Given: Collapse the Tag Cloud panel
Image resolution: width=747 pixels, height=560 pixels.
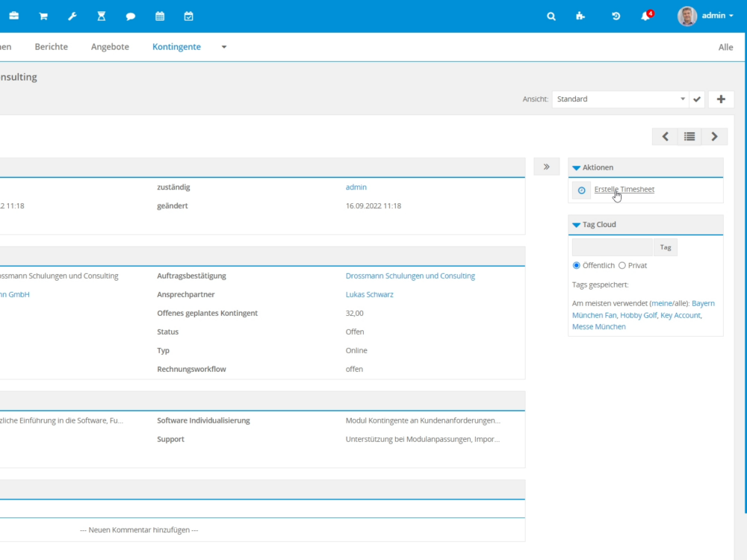Looking at the screenshot, I should tap(576, 225).
